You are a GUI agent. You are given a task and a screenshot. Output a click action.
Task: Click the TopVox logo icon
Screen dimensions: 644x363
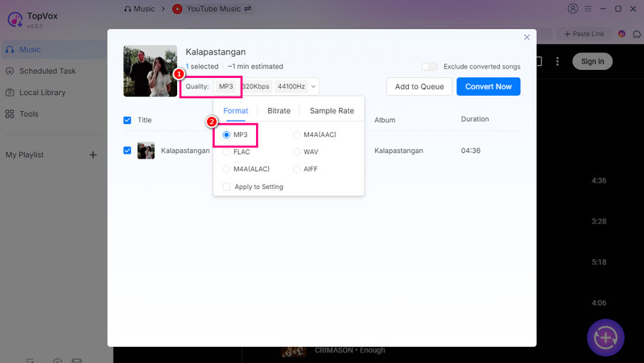[x=15, y=19]
